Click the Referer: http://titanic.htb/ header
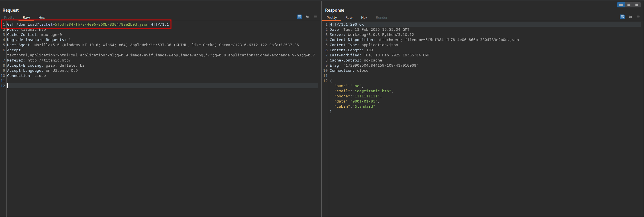This screenshot has height=217, width=644. (x=39, y=60)
